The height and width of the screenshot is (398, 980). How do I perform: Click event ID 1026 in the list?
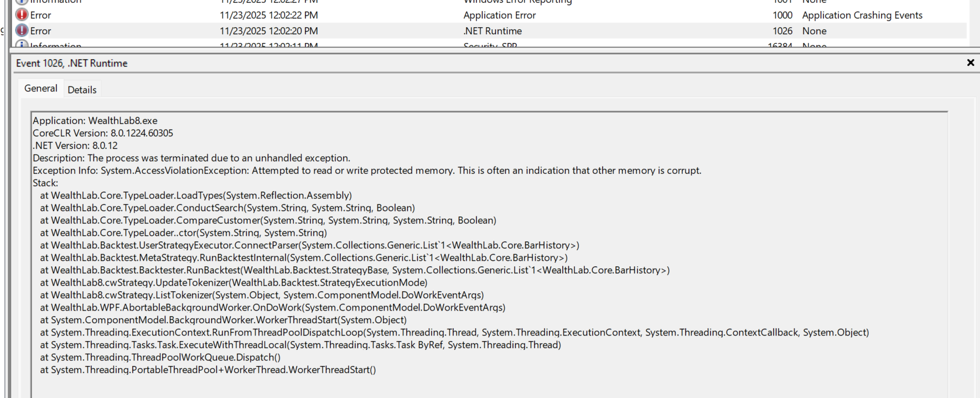(782, 31)
